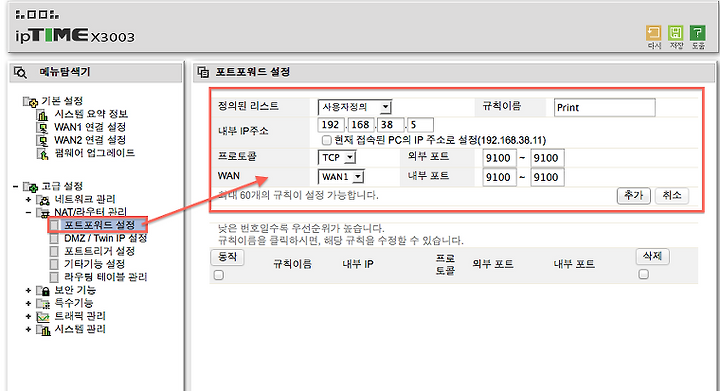Open the 정의된 리스트 dropdown
Image resolution: width=720 pixels, height=391 pixels.
[x=354, y=107]
